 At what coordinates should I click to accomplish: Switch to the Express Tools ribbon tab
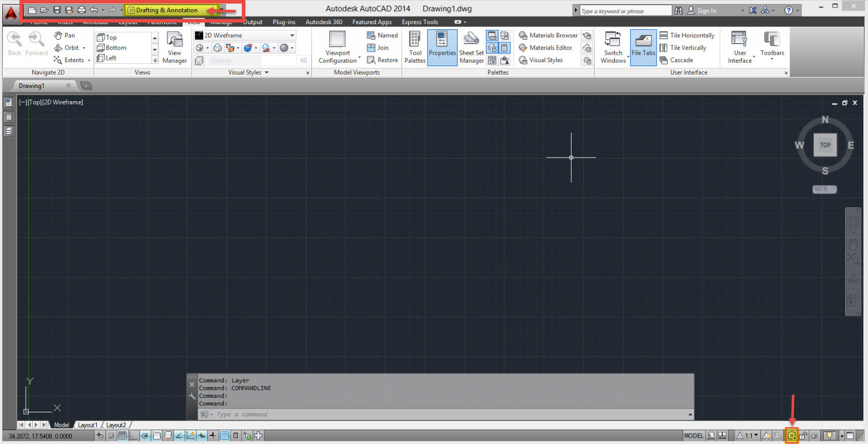tap(420, 22)
